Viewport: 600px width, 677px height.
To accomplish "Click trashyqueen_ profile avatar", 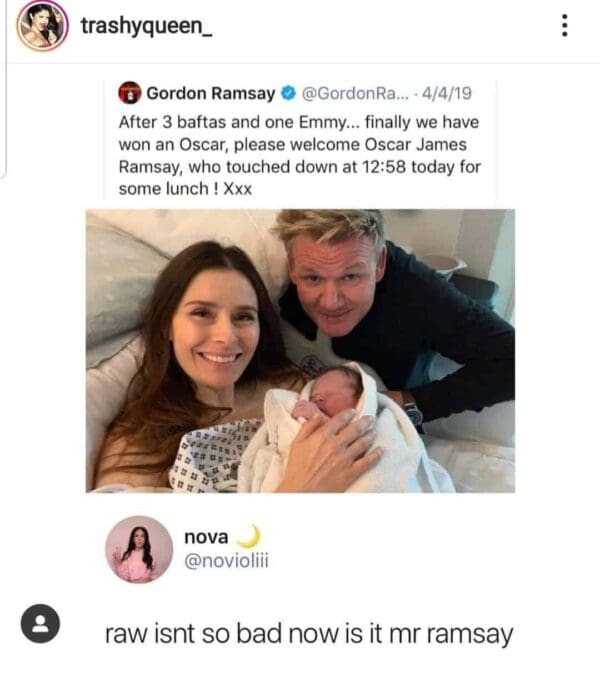I will point(41,26).
